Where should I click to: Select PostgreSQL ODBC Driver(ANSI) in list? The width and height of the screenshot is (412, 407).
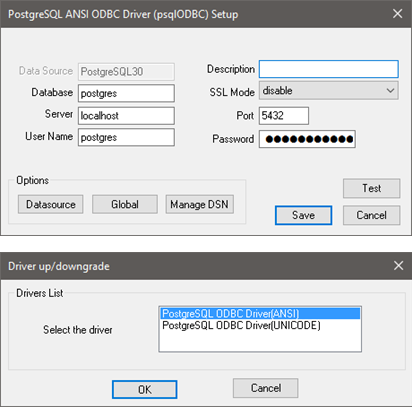pos(260,314)
